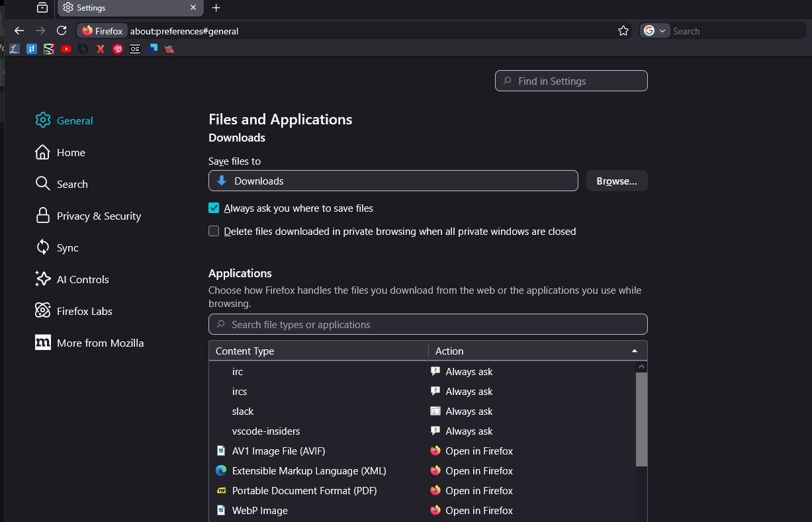This screenshot has height=522, width=812.
Task: Close the Settings tab
Action: coord(193,8)
